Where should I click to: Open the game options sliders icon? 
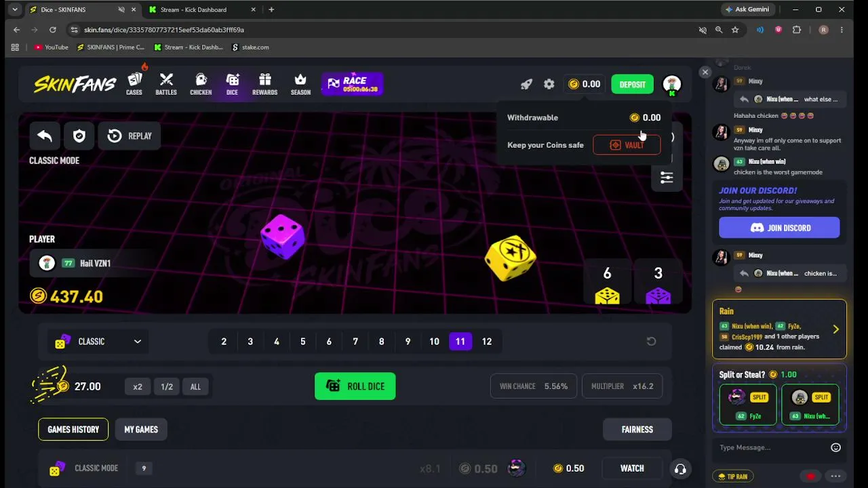coord(667,178)
